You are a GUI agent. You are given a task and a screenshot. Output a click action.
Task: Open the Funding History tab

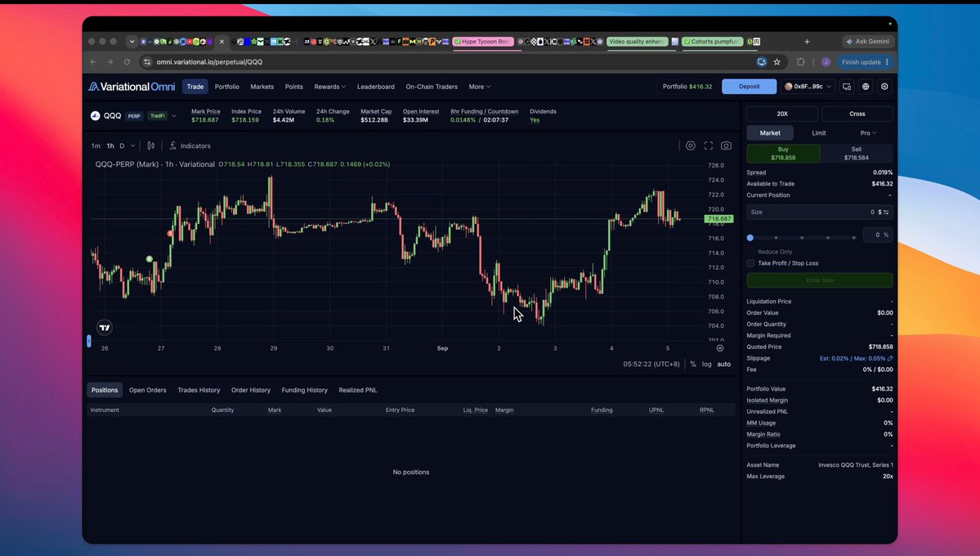[x=304, y=390]
